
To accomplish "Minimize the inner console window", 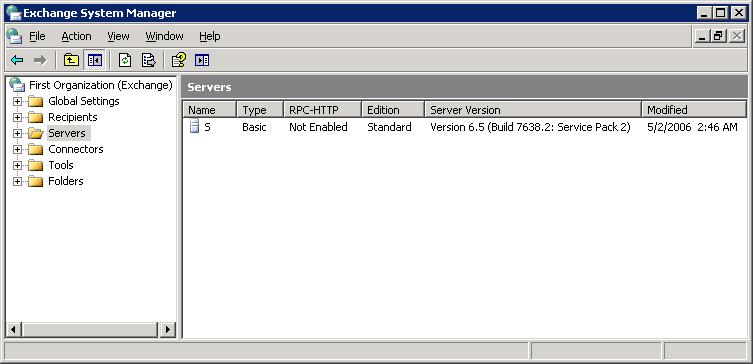I will tap(703, 36).
